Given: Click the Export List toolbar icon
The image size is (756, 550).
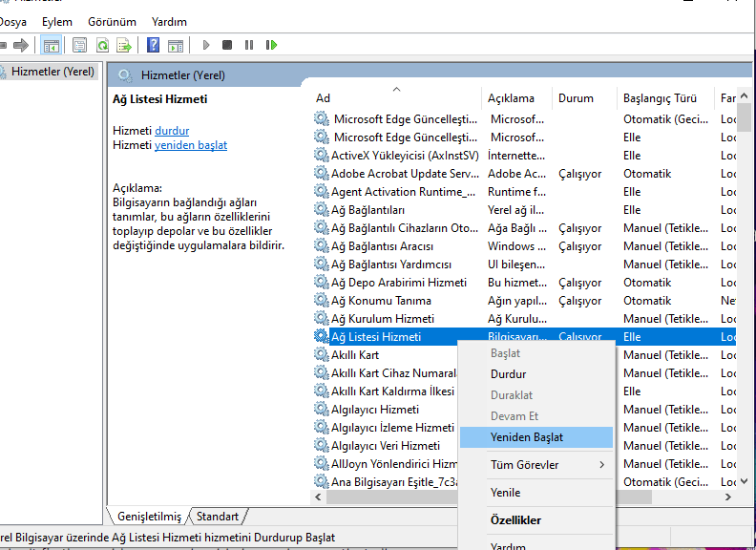Looking at the screenshot, I should pyautogui.click(x=123, y=45).
